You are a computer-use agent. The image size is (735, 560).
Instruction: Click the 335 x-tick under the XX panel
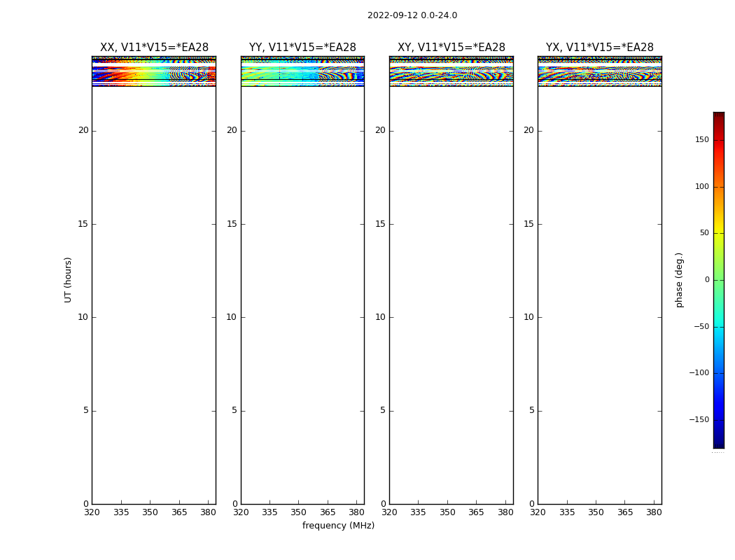(121, 512)
